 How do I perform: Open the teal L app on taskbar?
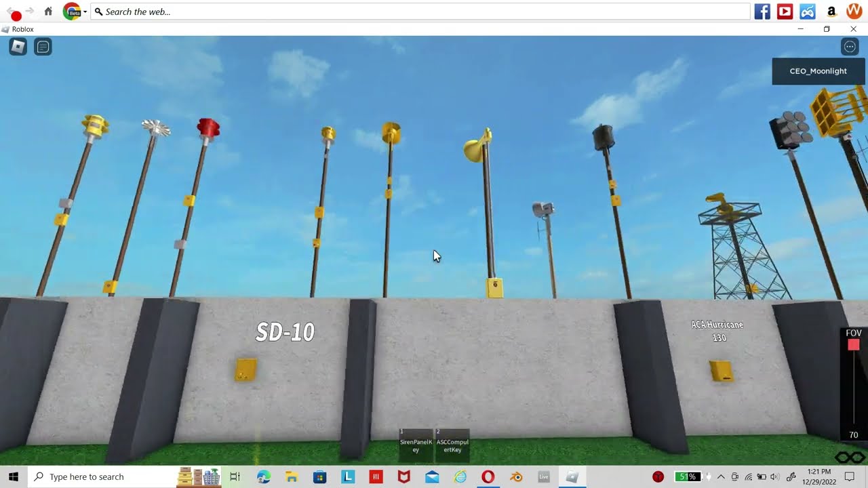coord(348,476)
